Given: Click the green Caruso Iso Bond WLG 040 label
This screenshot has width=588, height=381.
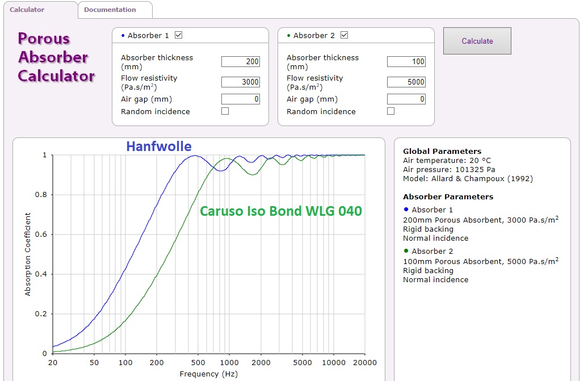Looking at the screenshot, I should pos(281,211).
